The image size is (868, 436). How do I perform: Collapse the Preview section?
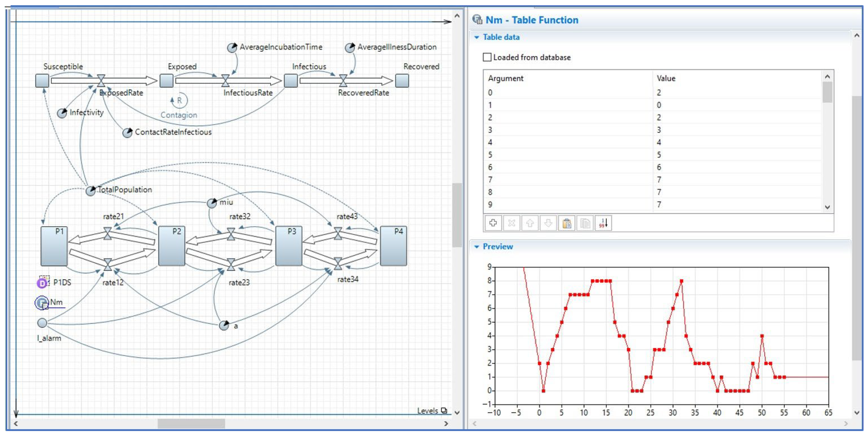tap(477, 247)
